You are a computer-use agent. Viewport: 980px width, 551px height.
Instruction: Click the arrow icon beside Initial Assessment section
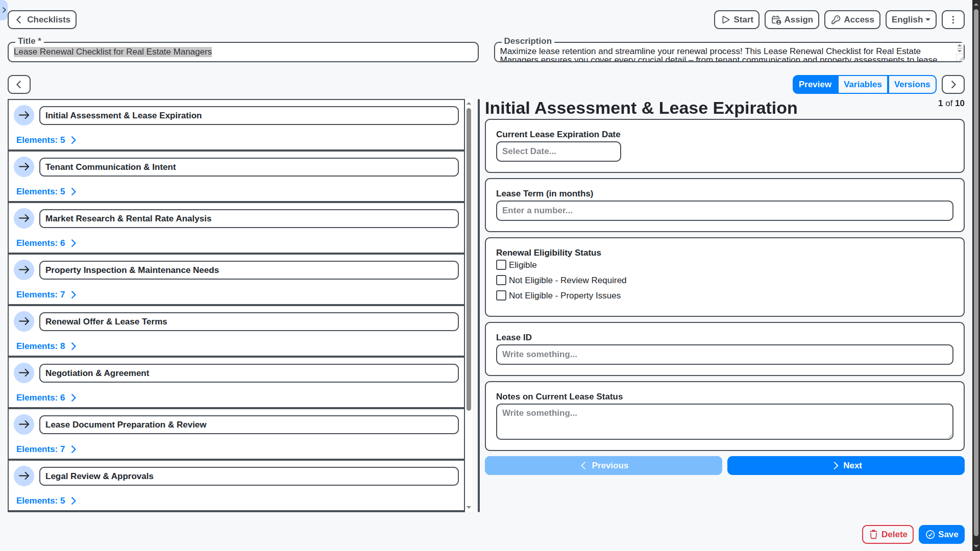tap(24, 115)
